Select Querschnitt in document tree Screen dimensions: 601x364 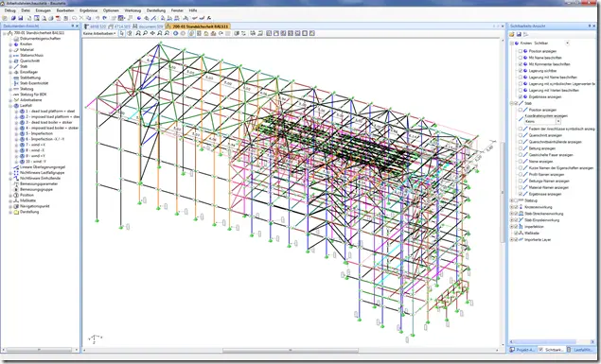pos(29,61)
